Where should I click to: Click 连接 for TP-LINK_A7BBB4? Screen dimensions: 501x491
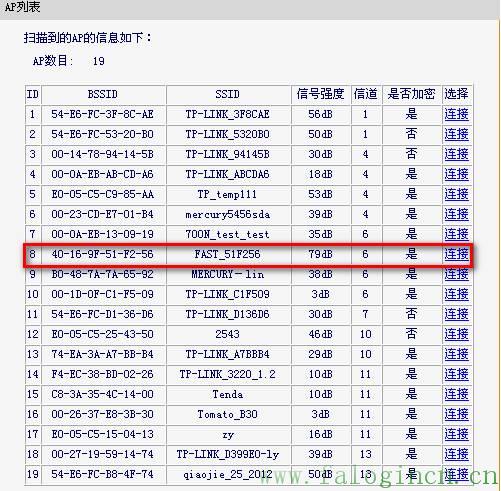pos(456,354)
